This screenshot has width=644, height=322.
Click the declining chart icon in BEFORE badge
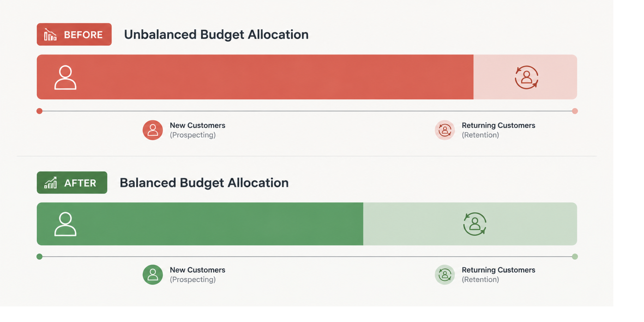[x=50, y=34]
